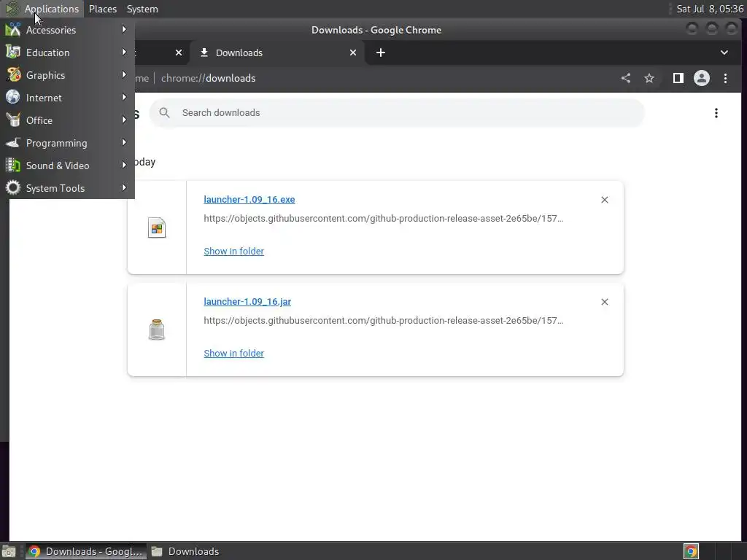This screenshot has width=747, height=560.
Task: Open Places menu in top panel
Action: (x=102, y=9)
